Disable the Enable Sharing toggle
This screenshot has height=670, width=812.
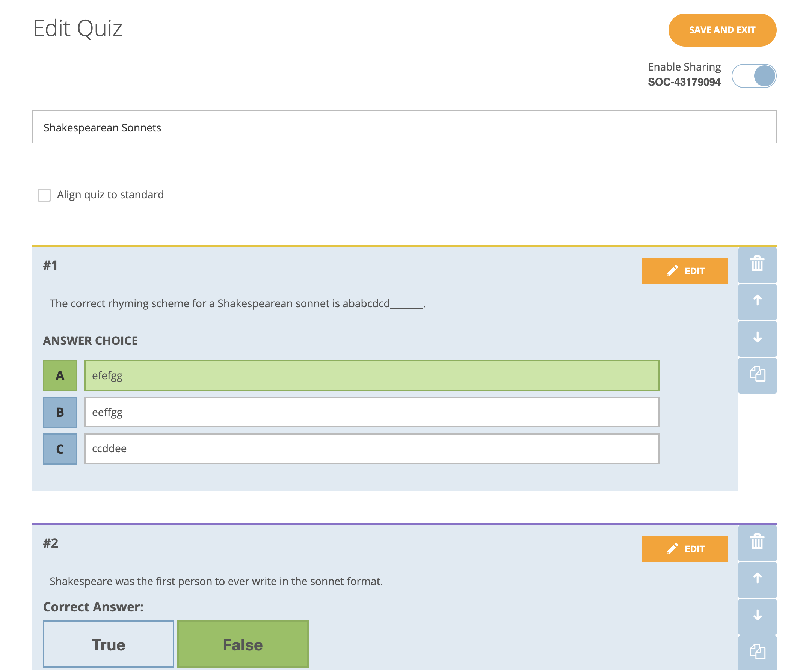[753, 76]
